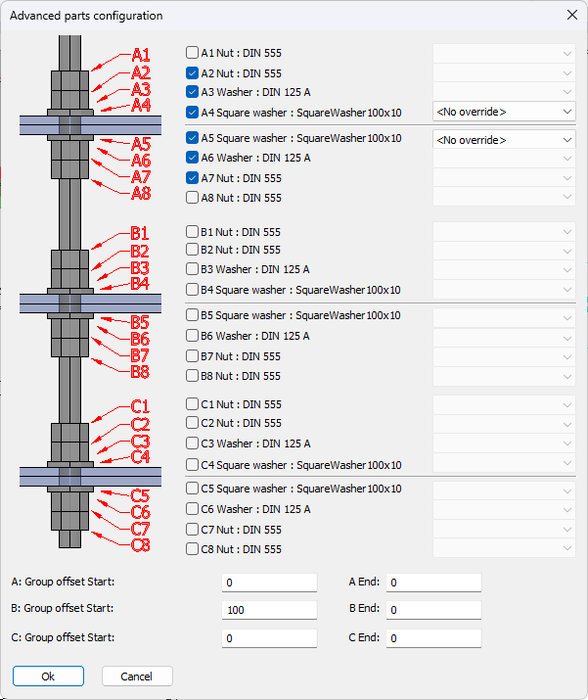Open the A4 Square washer override dropdown
The height and width of the screenshot is (700, 588).
point(504,112)
